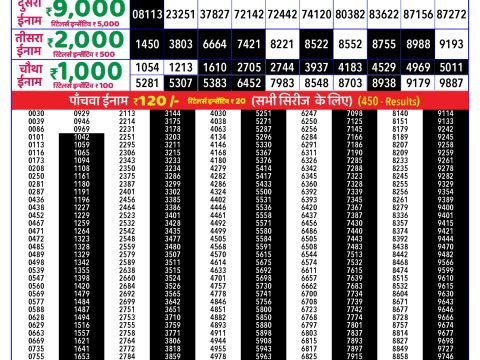480x360 pixels.
Task: Select fifth prize number 7098
Action: pos(355,114)
